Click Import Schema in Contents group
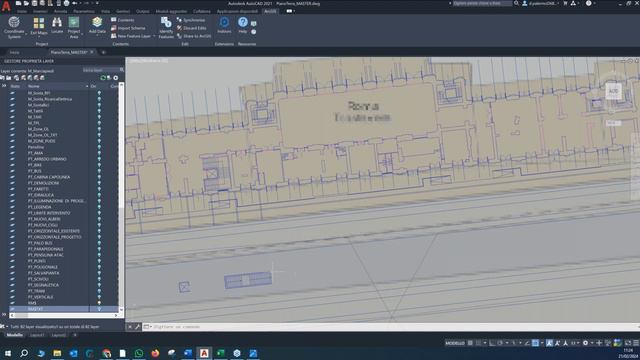This screenshot has width=640, height=360. pyautogui.click(x=128, y=28)
